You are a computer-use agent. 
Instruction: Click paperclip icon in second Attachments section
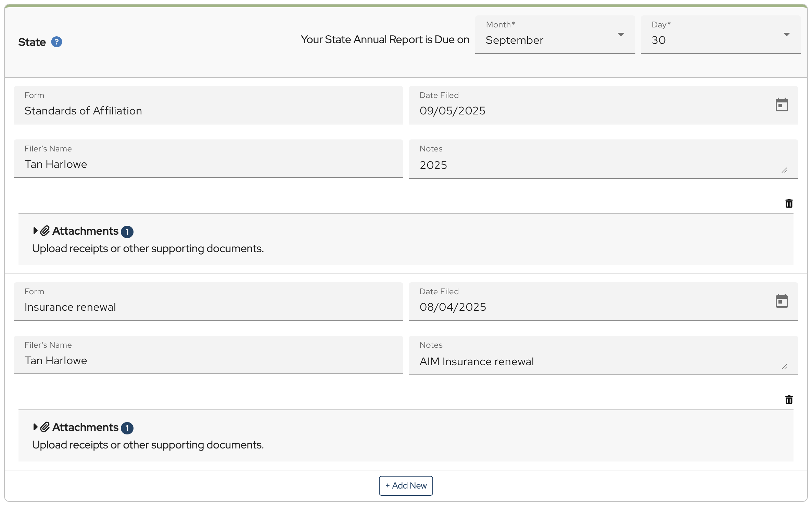[45, 427]
